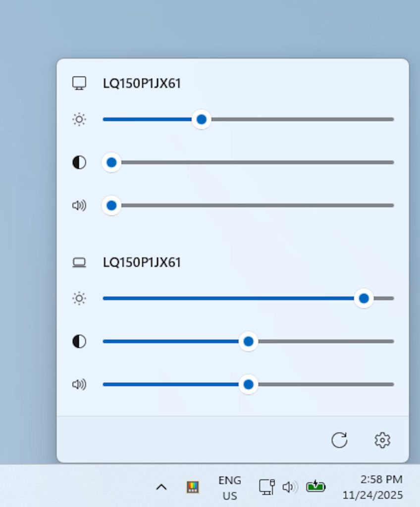Open the network icon in system tray
Screen dimensions: 420x507
coord(266,487)
